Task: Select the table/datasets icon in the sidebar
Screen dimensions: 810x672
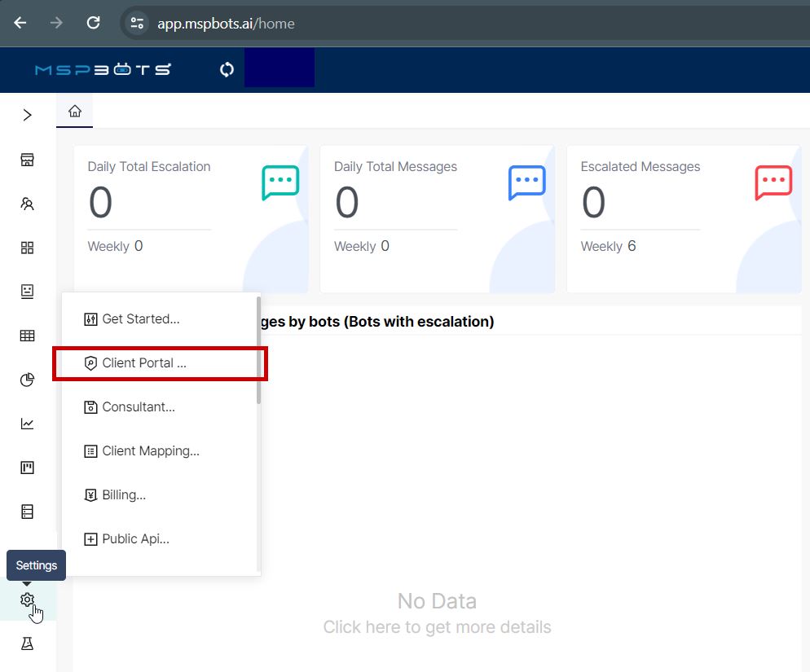Action: (x=28, y=336)
